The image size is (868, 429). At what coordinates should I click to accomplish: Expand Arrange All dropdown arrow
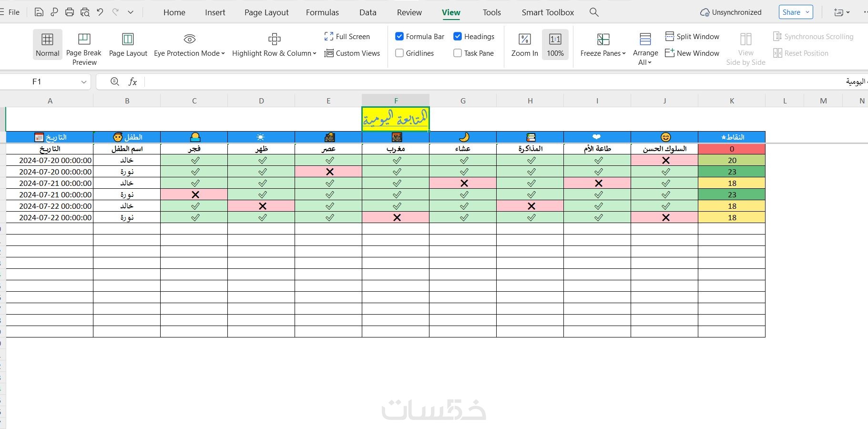point(650,62)
